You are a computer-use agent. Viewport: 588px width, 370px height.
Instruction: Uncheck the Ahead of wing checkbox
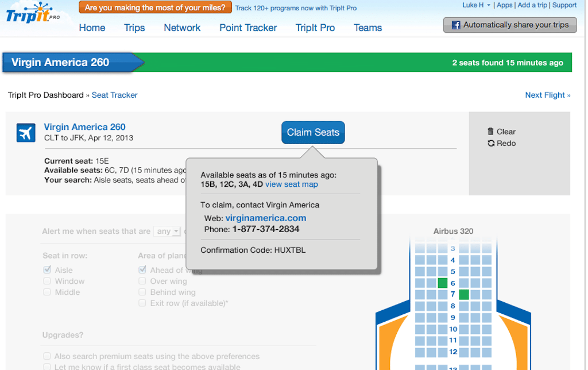click(x=142, y=269)
